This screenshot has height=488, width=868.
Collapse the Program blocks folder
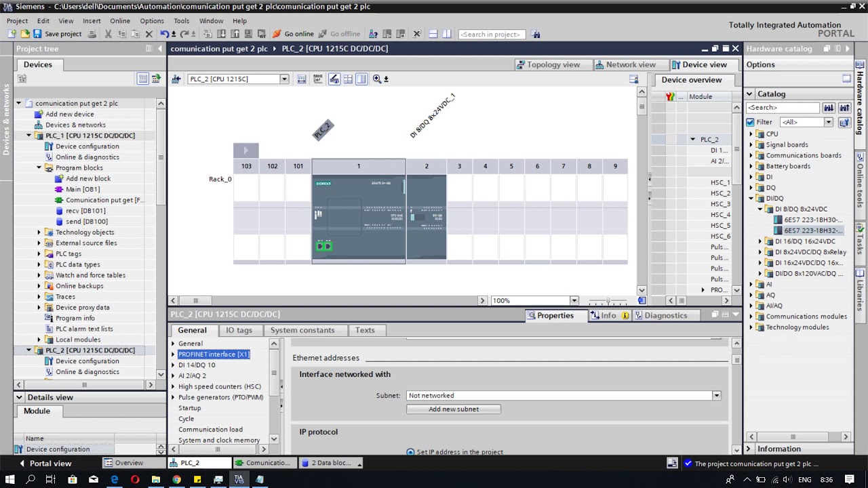(39, 168)
